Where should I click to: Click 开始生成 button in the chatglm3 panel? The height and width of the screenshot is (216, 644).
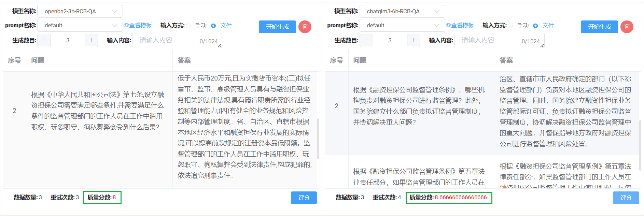click(x=599, y=27)
